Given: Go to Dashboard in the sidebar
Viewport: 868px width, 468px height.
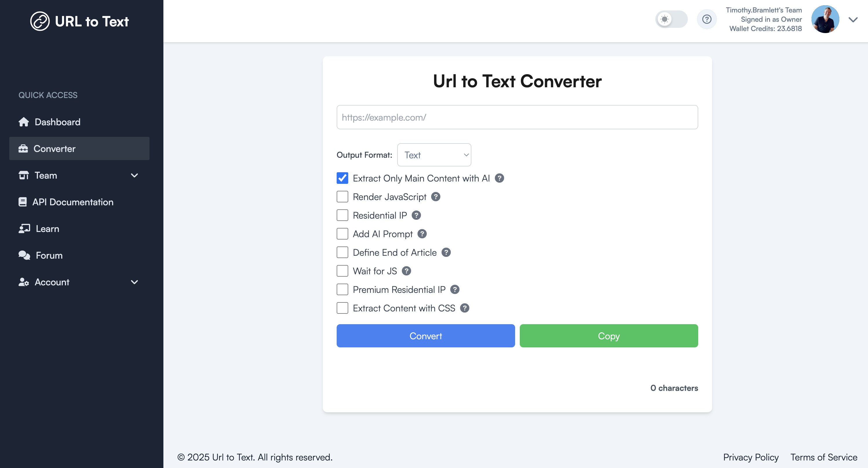Looking at the screenshot, I should [57, 122].
